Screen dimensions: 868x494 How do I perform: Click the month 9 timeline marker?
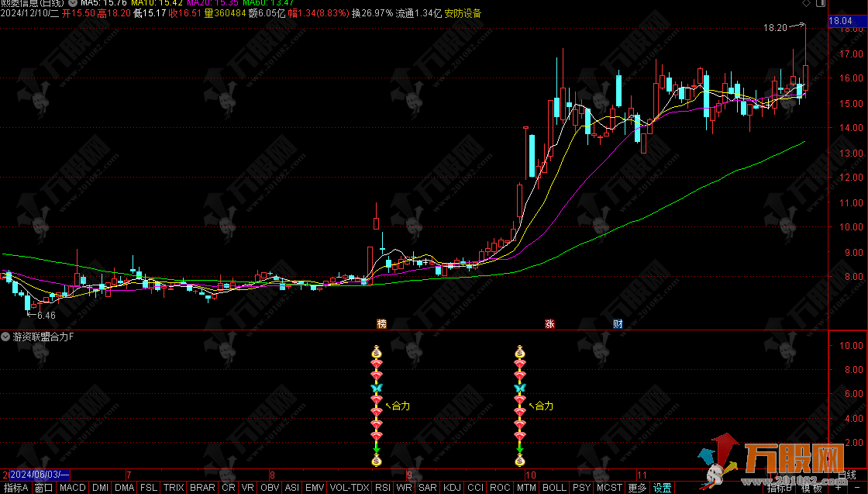[410, 475]
